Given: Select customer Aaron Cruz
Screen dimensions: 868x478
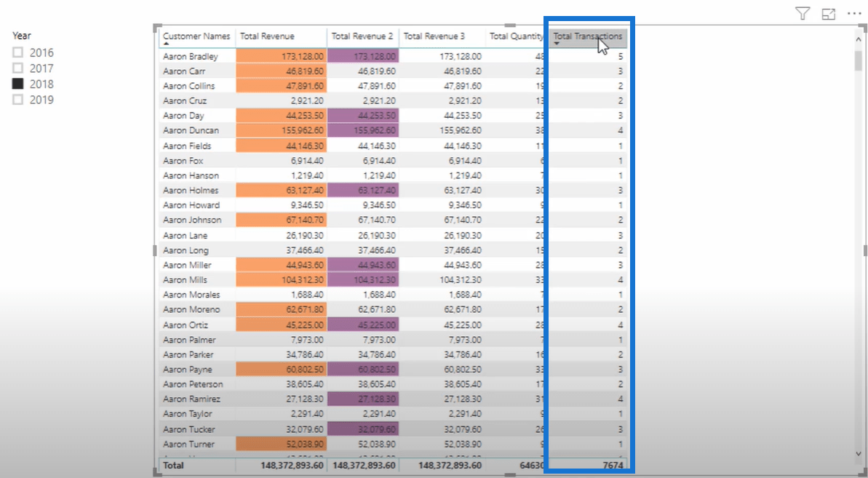Looking at the screenshot, I should point(185,100).
